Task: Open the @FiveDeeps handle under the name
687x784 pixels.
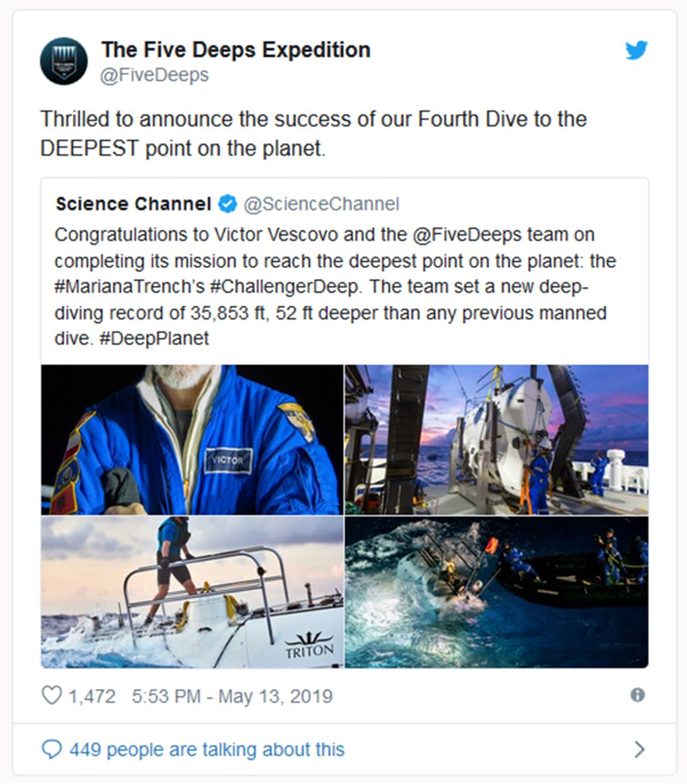Action: pos(154,75)
